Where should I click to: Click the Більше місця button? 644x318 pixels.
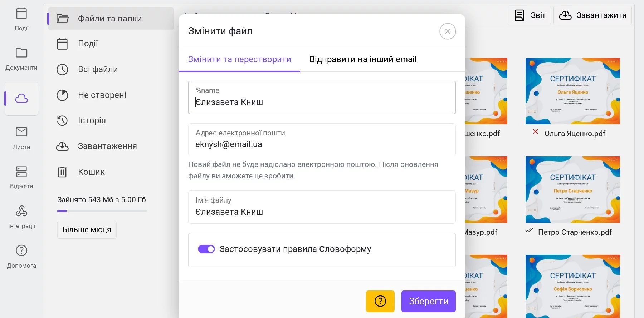point(87,230)
